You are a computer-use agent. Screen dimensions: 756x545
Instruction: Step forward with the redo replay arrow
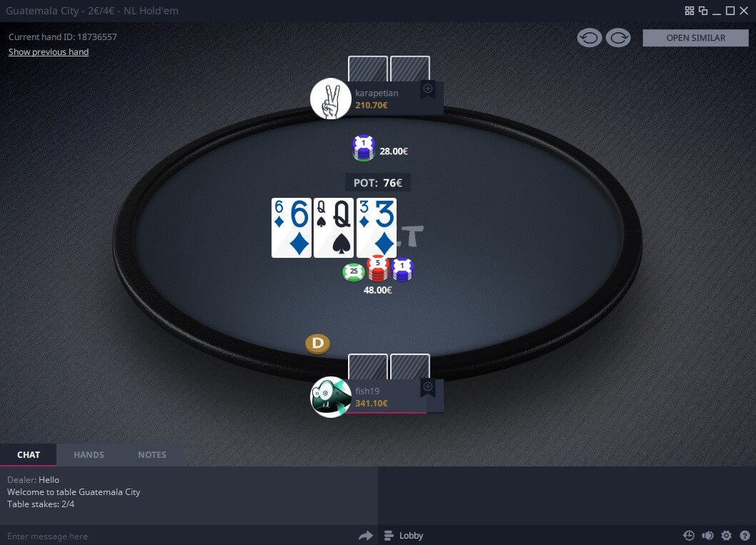click(x=618, y=38)
